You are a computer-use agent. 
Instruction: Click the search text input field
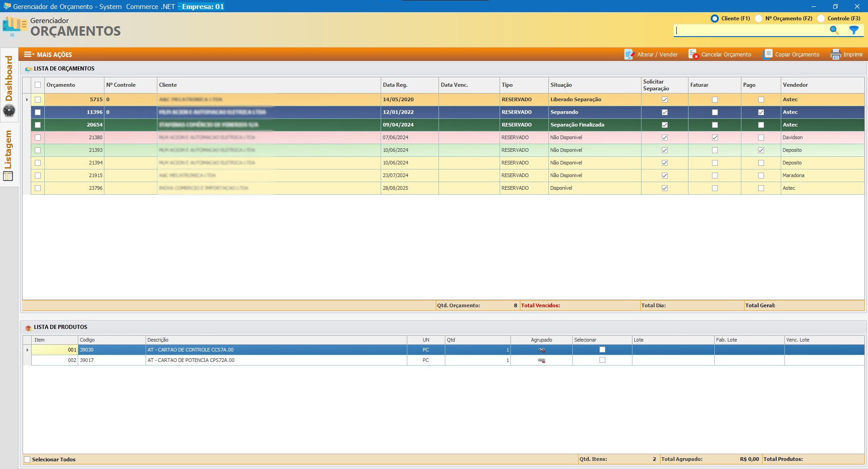click(x=750, y=30)
